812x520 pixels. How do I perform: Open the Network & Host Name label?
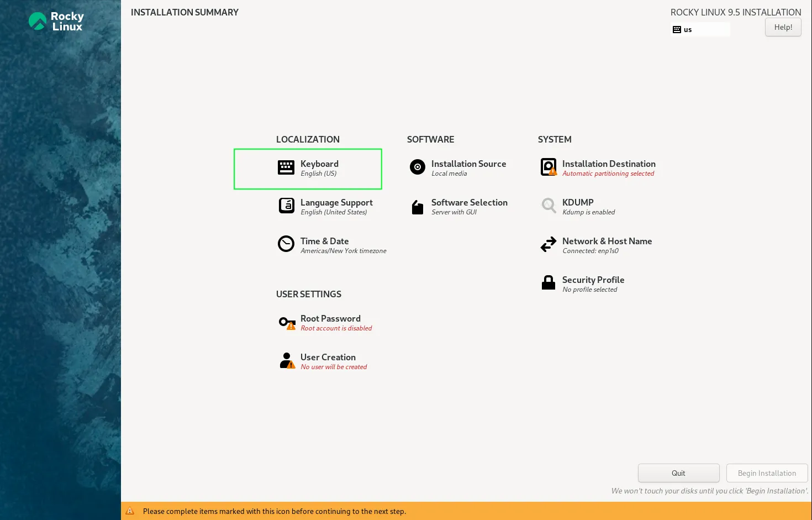[607, 241]
